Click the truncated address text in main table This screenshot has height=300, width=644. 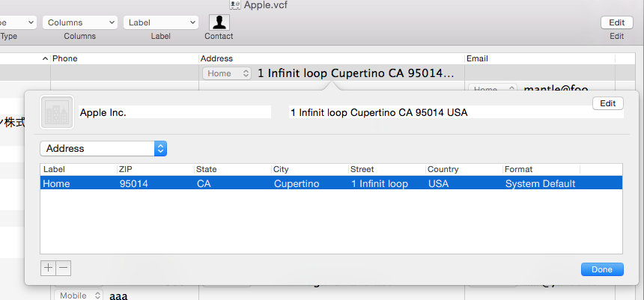click(356, 73)
